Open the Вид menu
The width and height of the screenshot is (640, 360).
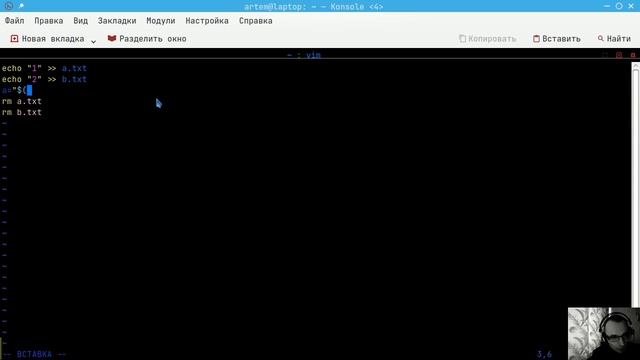pyautogui.click(x=80, y=21)
